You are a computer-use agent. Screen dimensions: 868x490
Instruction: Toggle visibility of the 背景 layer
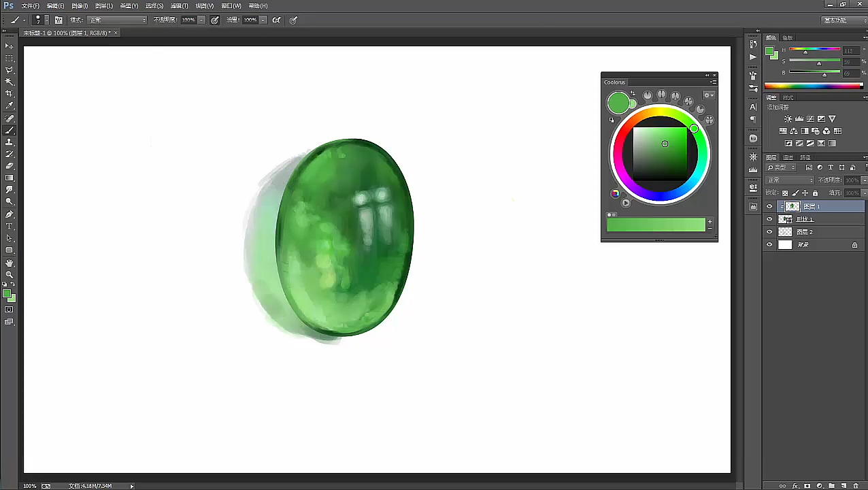pos(769,245)
